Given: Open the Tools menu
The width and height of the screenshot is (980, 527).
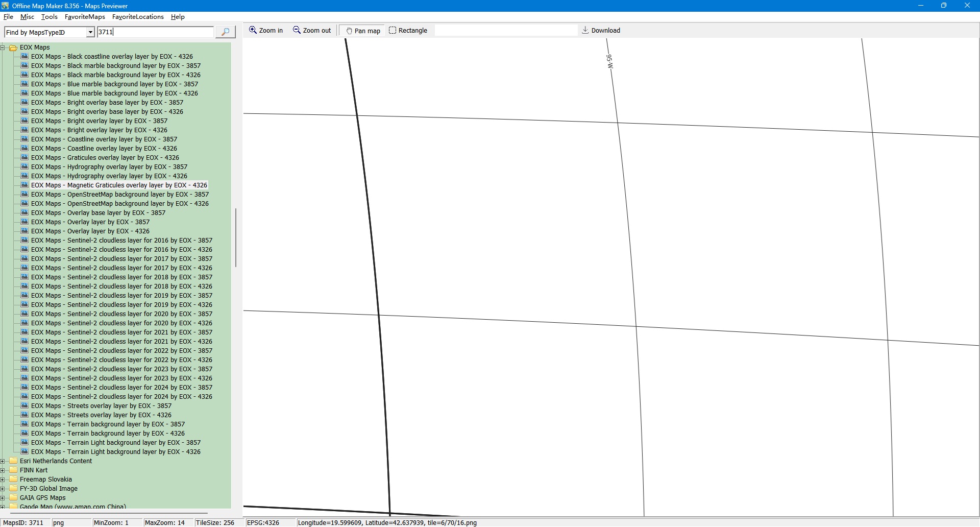Looking at the screenshot, I should [49, 17].
